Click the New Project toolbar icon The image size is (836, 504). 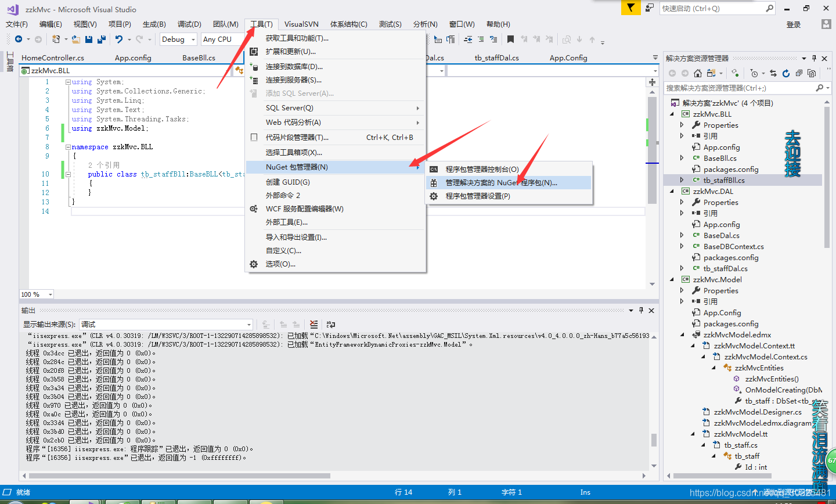coord(56,39)
